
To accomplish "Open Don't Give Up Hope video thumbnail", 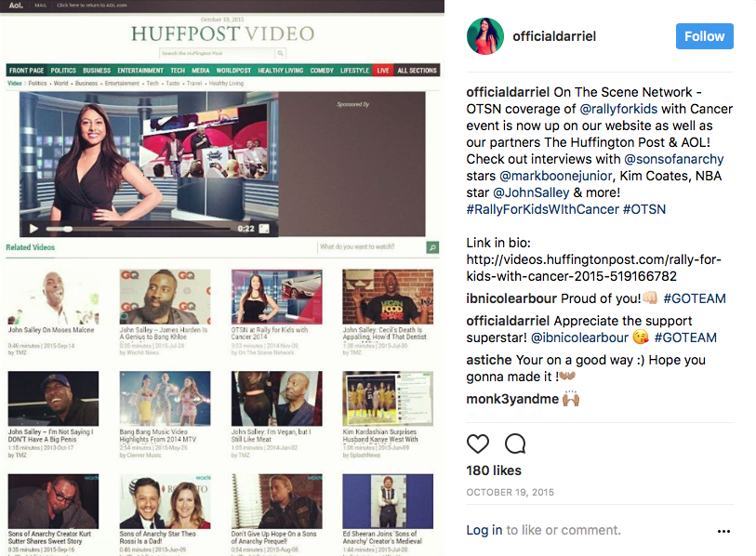I will tap(277, 501).
